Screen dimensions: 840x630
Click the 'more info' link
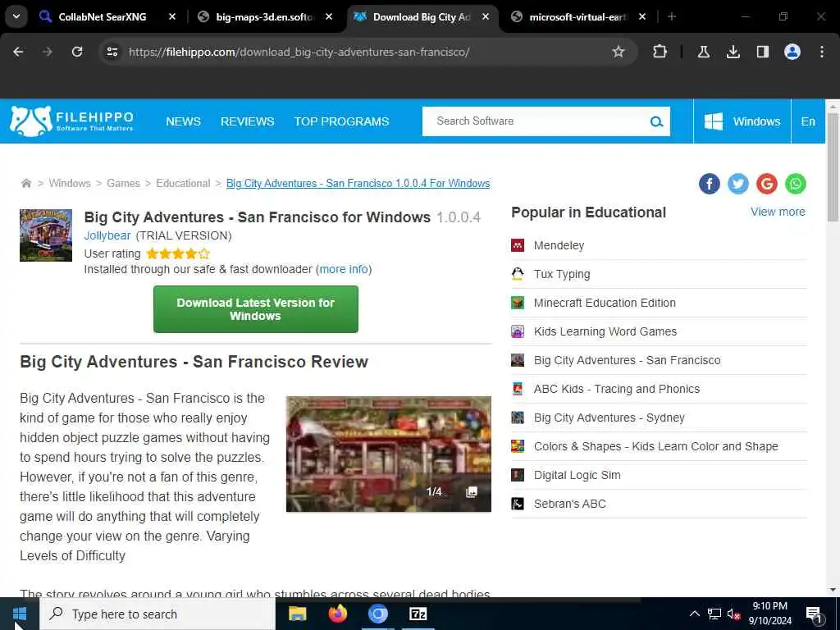344,269
